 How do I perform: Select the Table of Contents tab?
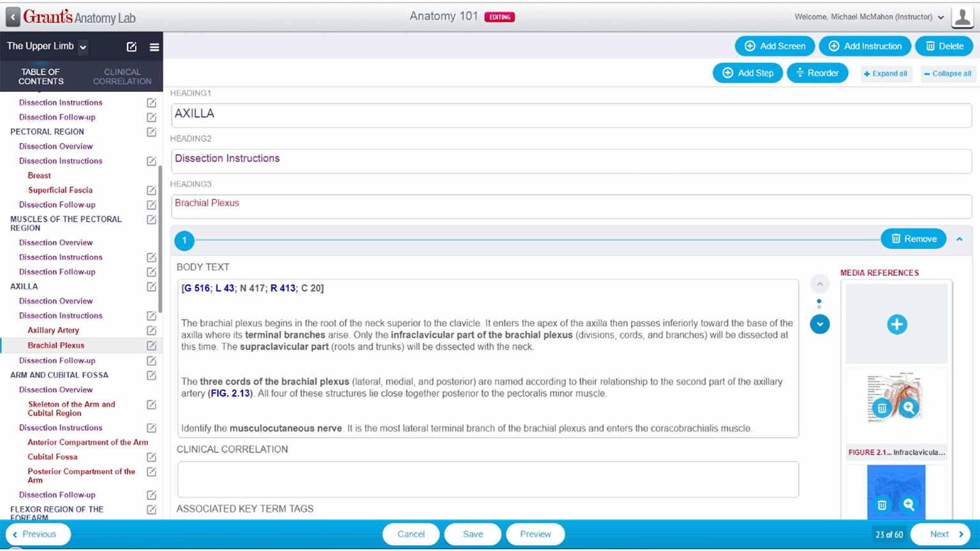[x=41, y=77]
